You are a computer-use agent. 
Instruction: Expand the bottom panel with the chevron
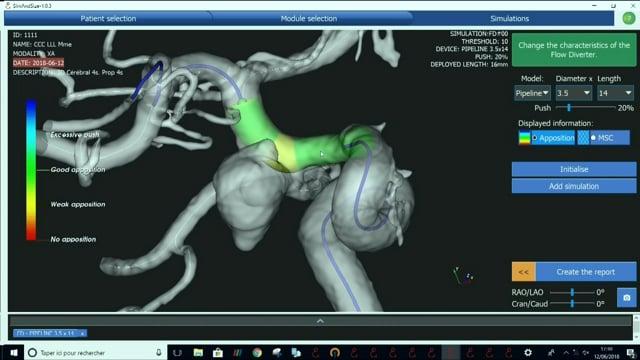coord(320,321)
